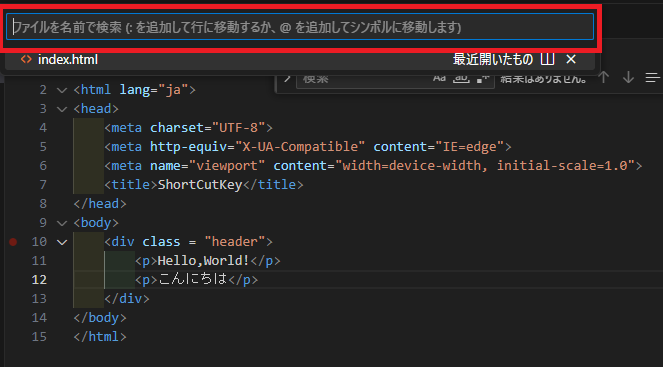Click the '最近開いたもの' label
The height and width of the screenshot is (367, 663).
[493, 59]
